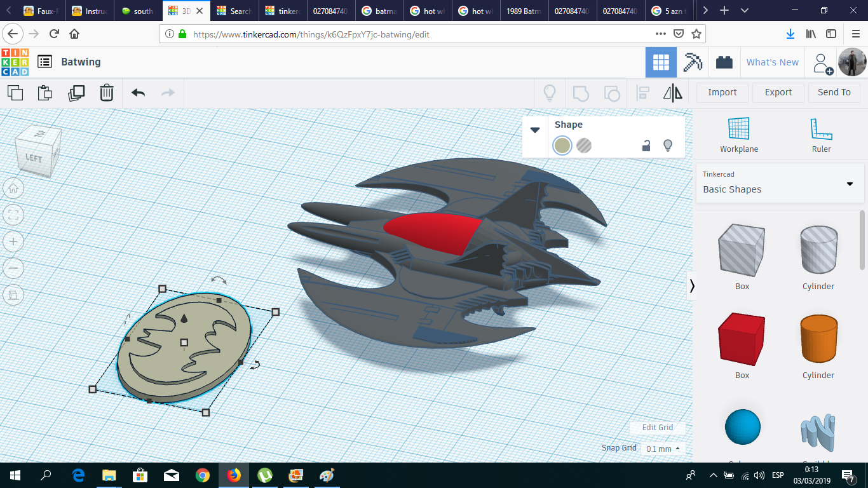Reload the page
The image size is (868, 488).
tap(55, 34)
